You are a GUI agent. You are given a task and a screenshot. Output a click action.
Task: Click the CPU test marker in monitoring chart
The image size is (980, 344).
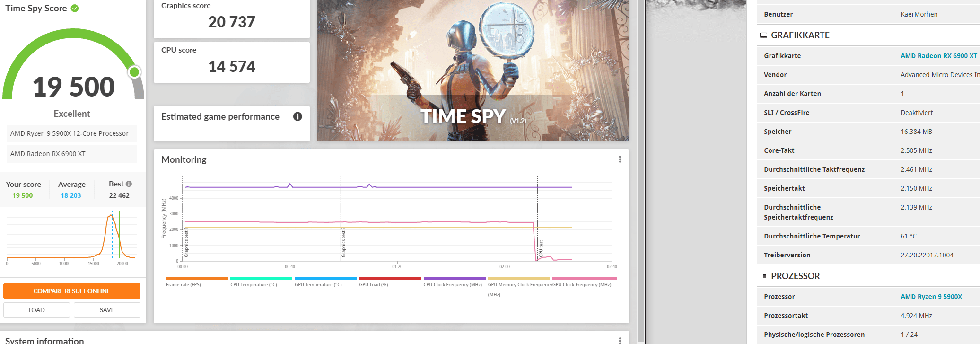pos(541,248)
